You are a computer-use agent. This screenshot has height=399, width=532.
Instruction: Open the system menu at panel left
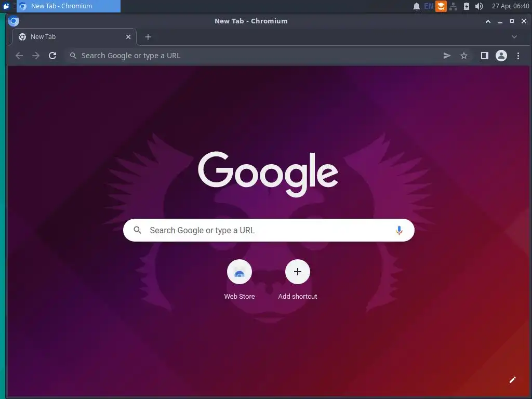tap(6, 6)
